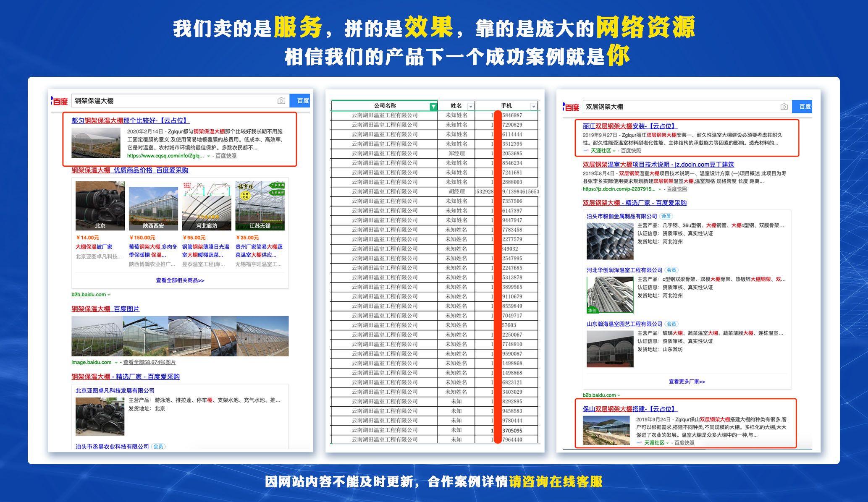Screen dimensions: 868x502
Task: Click 查看全部相关商品 link
Action: click(180, 280)
